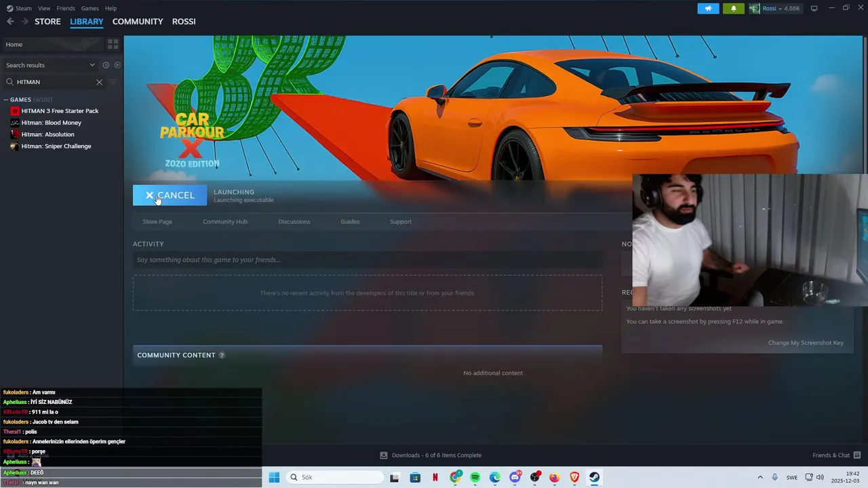The width and height of the screenshot is (868, 488).
Task: Open the Downloads status bar
Action: pos(431,455)
